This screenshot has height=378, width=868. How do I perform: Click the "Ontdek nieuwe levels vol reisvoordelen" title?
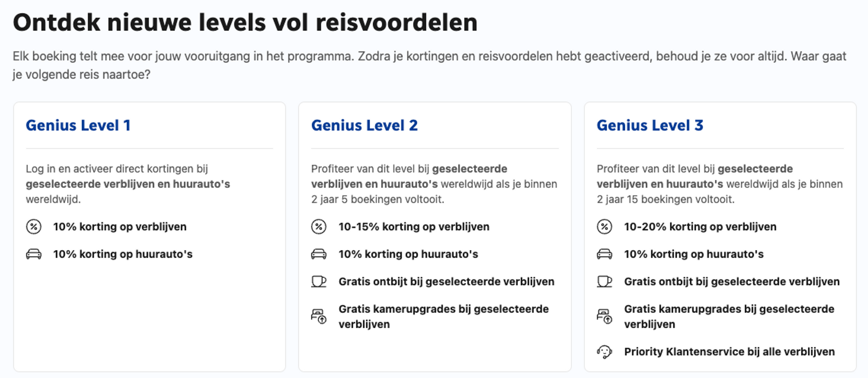(x=245, y=23)
